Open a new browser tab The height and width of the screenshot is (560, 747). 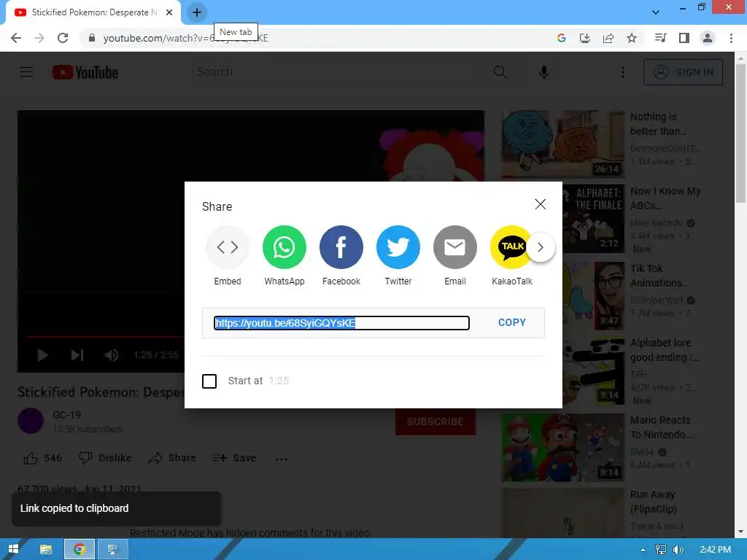(x=197, y=12)
